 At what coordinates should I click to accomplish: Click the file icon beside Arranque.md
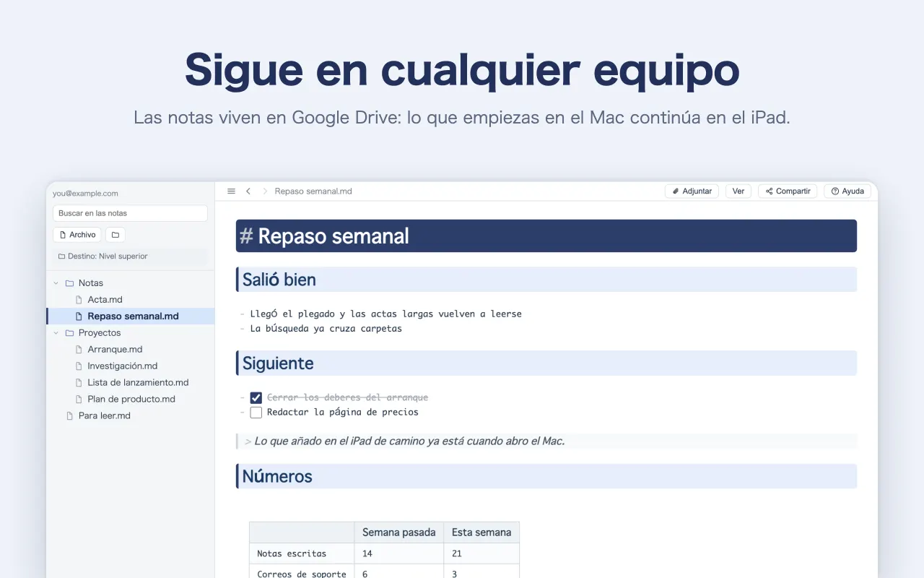(x=79, y=350)
